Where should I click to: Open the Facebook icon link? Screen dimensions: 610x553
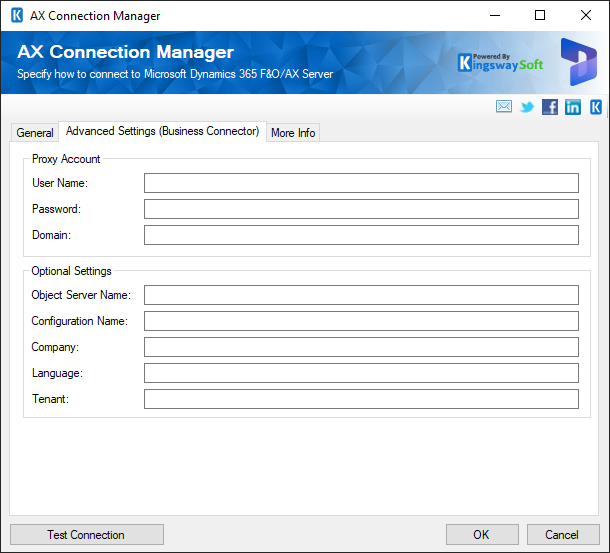(550, 107)
